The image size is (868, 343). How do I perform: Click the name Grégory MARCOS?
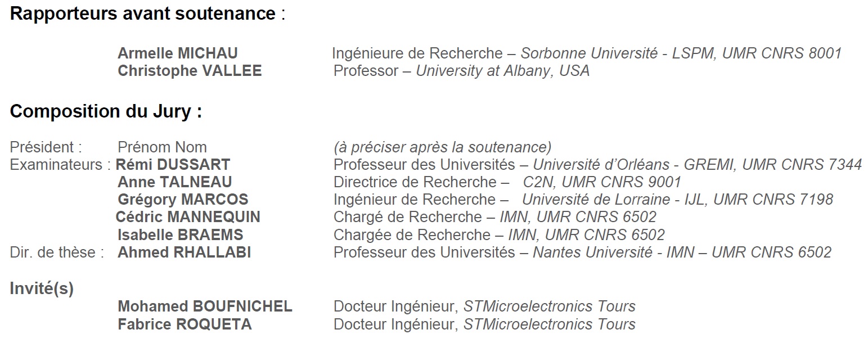(183, 200)
